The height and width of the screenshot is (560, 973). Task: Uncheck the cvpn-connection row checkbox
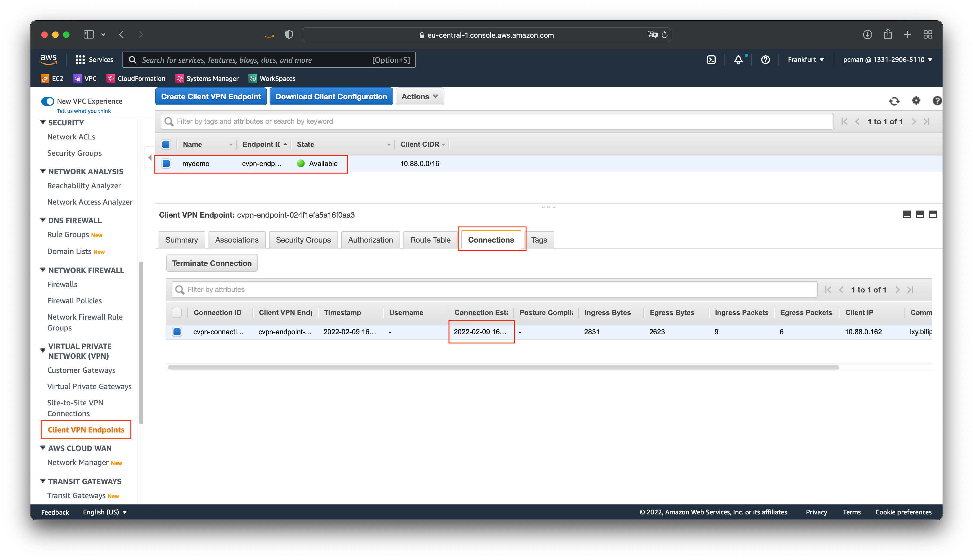pos(176,332)
